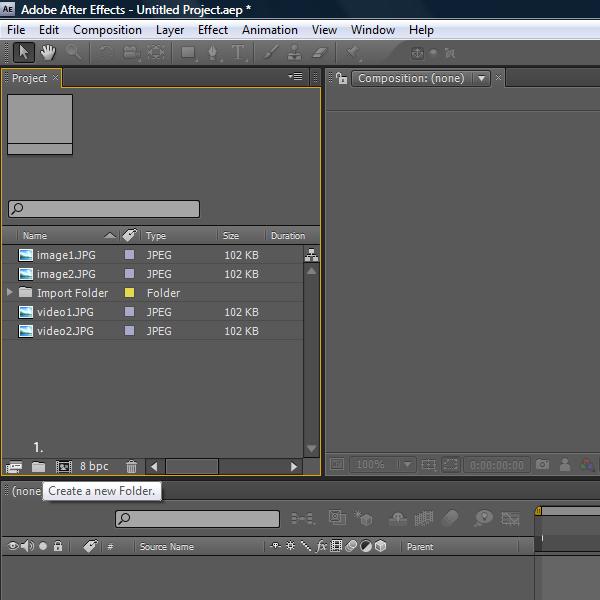
Task: Expand the Import Folder disclosure triangle
Action: click(x=10, y=293)
